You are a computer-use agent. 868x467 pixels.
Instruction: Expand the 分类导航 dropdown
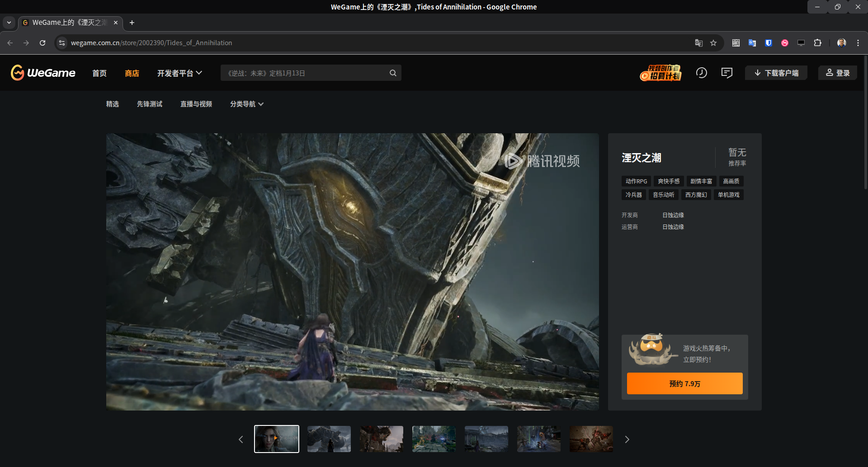coord(246,104)
